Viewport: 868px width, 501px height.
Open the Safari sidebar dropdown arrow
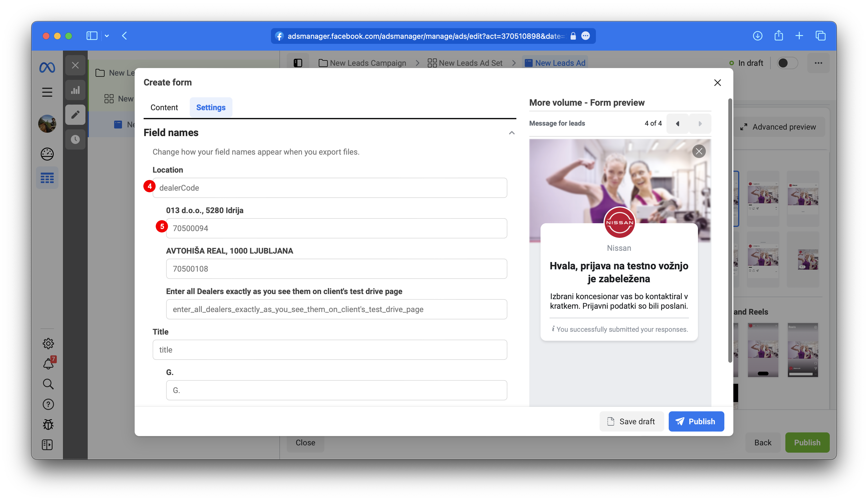tap(107, 36)
